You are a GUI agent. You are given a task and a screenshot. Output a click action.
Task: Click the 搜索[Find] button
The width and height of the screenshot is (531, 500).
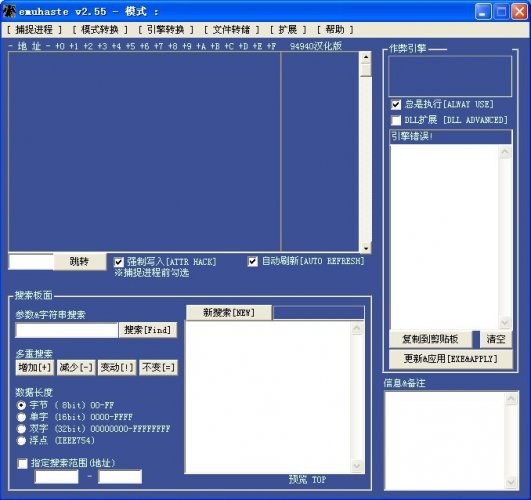(x=148, y=330)
